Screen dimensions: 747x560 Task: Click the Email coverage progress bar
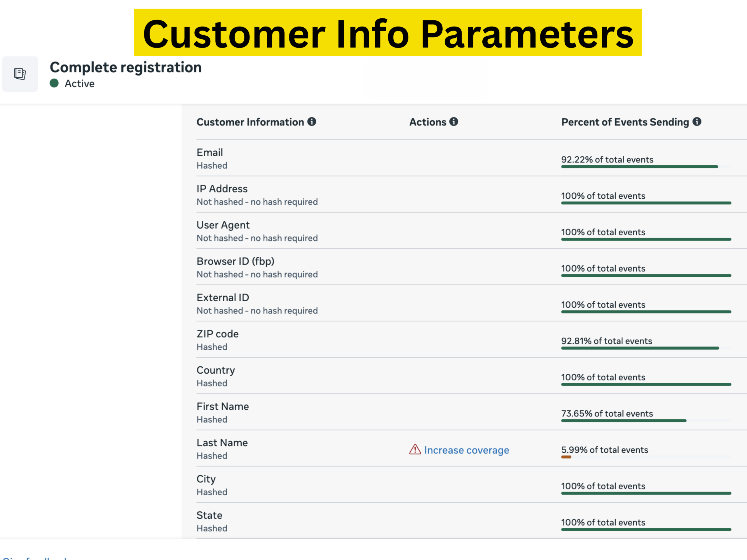(x=639, y=167)
